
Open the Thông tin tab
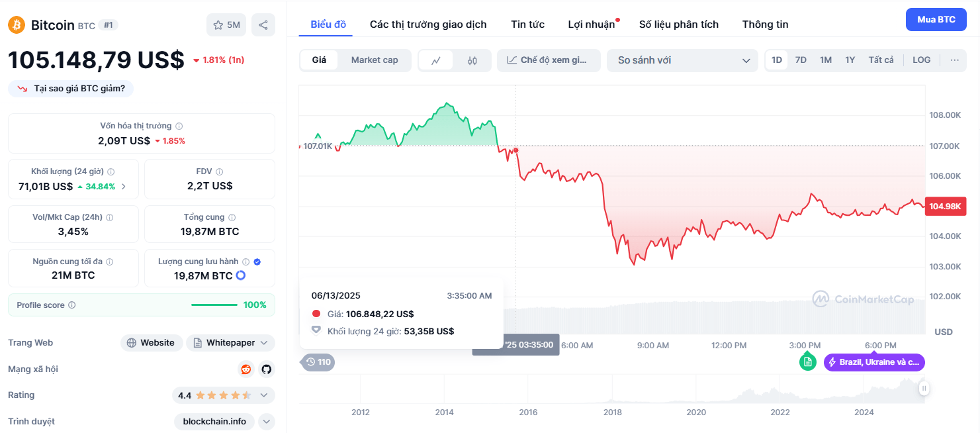(765, 24)
